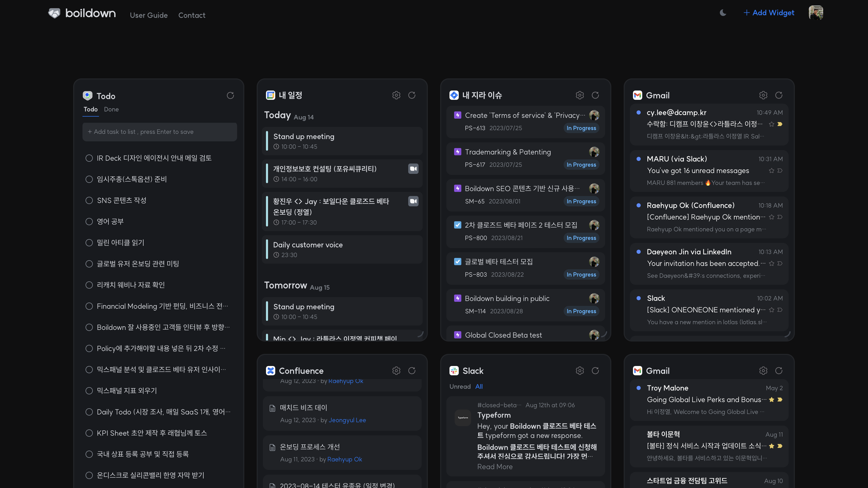Open settings for the top Gmail widget
868x488 pixels.
coord(763,95)
